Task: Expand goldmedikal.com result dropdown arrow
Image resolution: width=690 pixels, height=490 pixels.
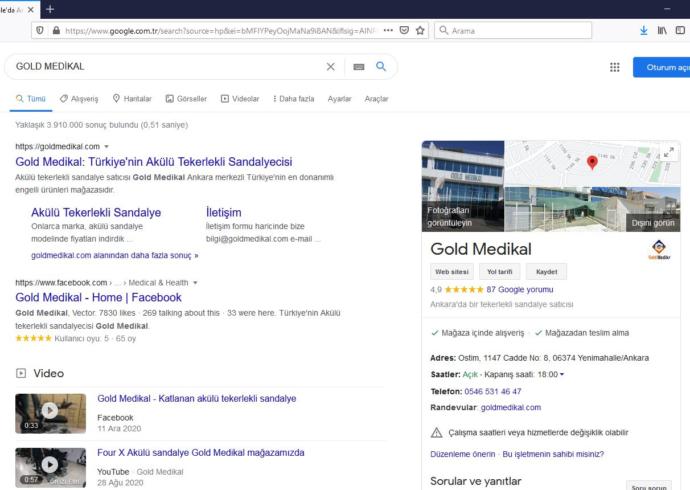Action: (106, 146)
